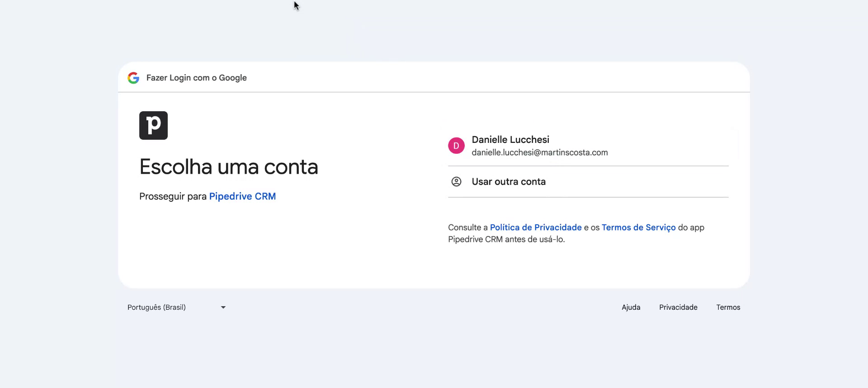Click the pink "D" avatar of Danielle Lucchesi

[456, 146]
